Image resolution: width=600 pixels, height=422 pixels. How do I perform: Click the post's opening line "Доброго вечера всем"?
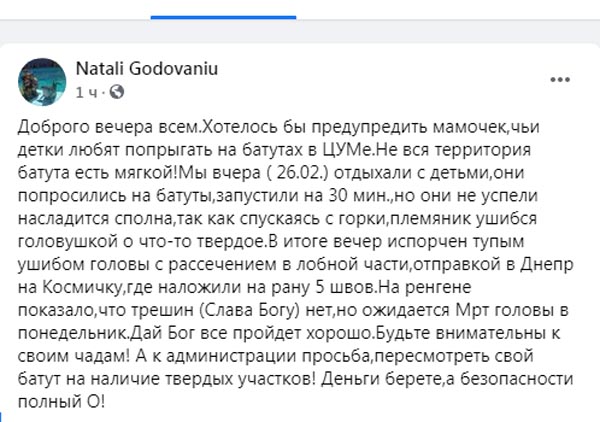click(109, 127)
